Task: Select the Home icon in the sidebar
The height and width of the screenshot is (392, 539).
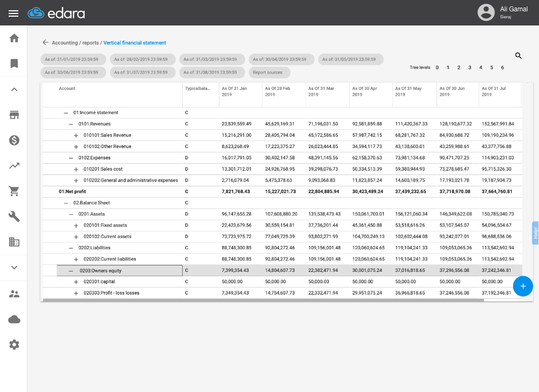Action: point(14,38)
